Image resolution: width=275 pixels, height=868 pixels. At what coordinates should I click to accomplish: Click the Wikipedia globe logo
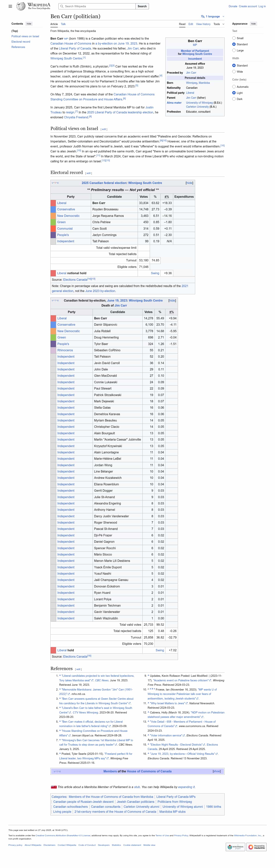tap(21, 6)
